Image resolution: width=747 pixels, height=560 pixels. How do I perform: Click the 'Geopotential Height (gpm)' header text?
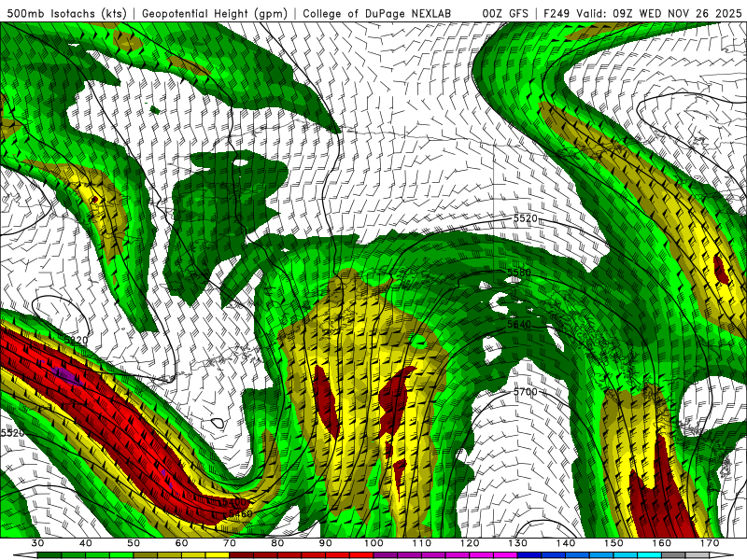(215, 13)
